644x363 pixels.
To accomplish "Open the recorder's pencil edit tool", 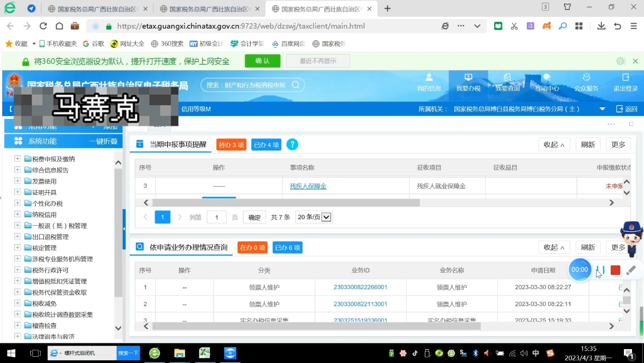I will click(x=631, y=270).
